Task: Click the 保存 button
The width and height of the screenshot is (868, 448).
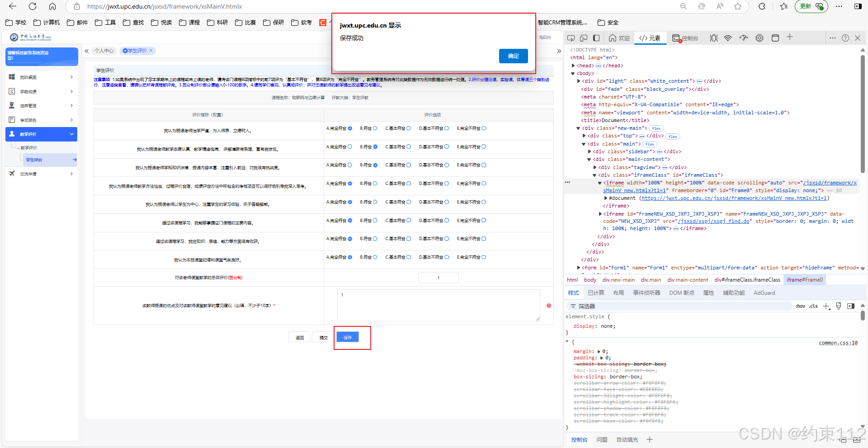Action: coord(348,337)
